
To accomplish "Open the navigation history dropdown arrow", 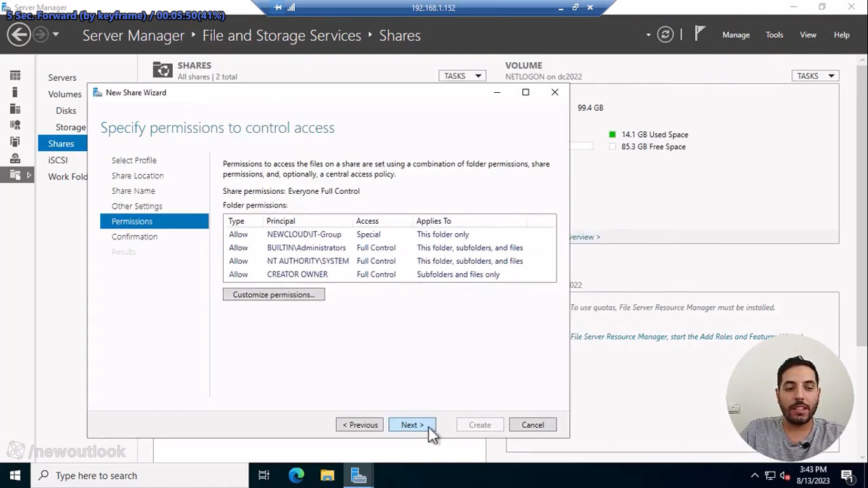I will click(55, 34).
